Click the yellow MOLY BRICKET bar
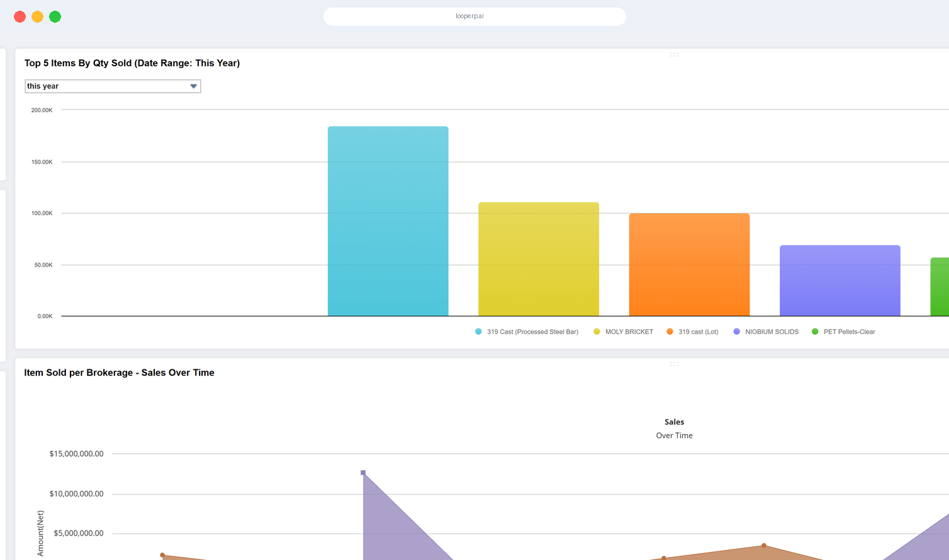 pos(539,259)
